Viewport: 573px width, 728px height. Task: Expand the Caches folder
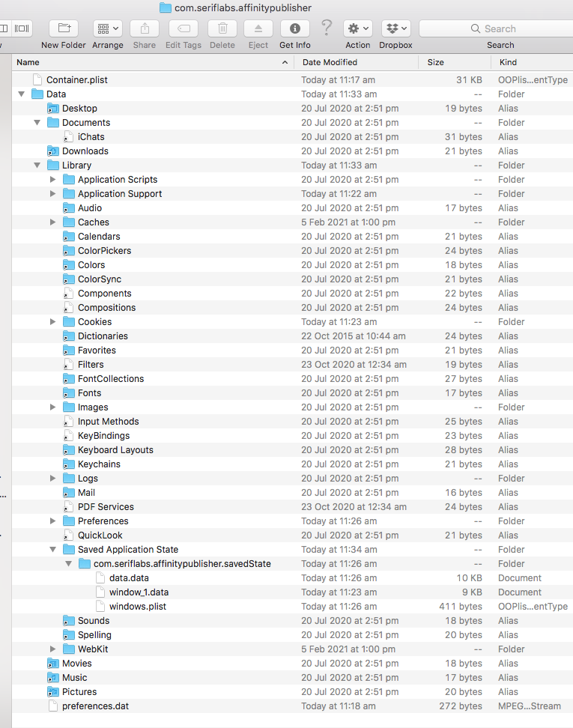click(x=53, y=222)
